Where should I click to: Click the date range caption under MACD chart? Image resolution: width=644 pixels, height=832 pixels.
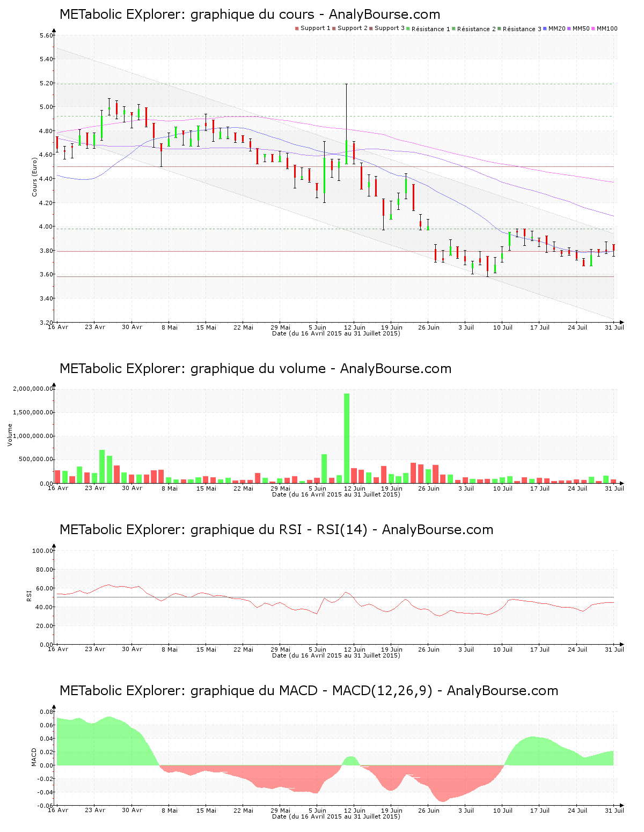pos(336,816)
